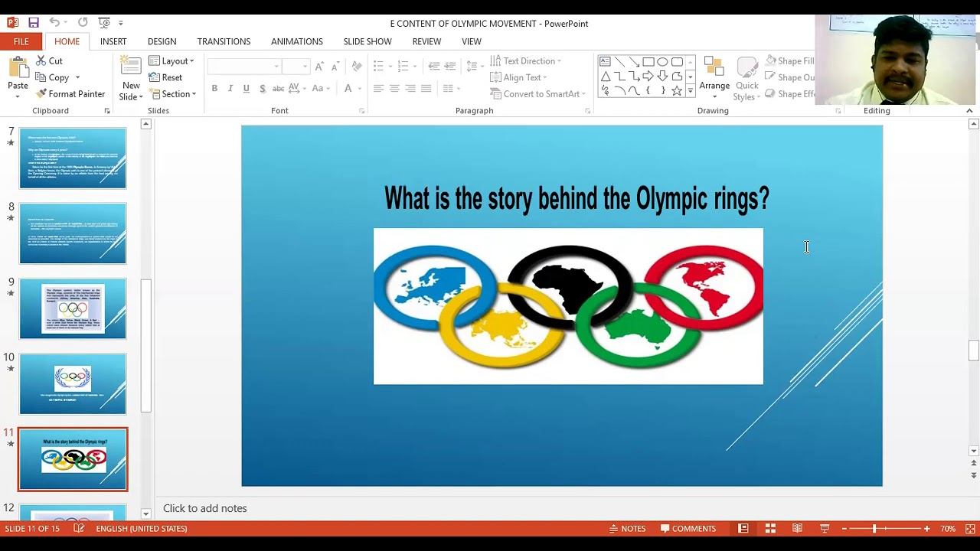Switch to Normal view icon in status bar
This screenshot has height=551, width=980.
tap(743, 529)
